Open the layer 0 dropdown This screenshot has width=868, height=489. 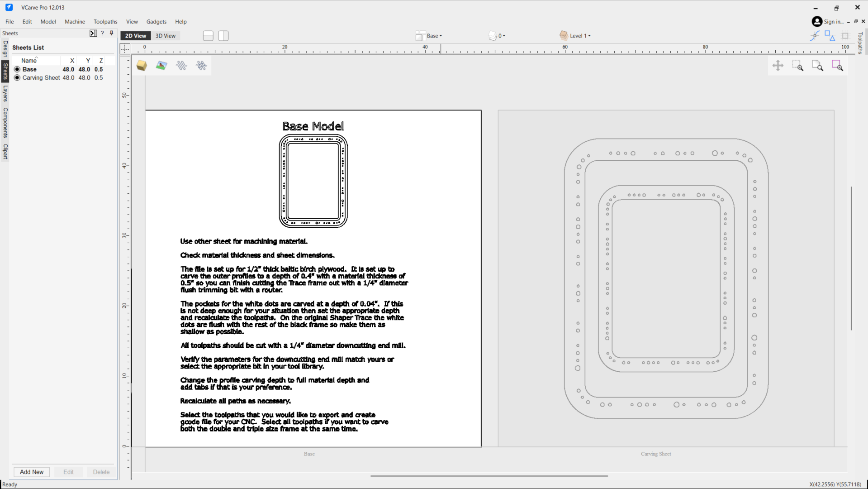(497, 36)
